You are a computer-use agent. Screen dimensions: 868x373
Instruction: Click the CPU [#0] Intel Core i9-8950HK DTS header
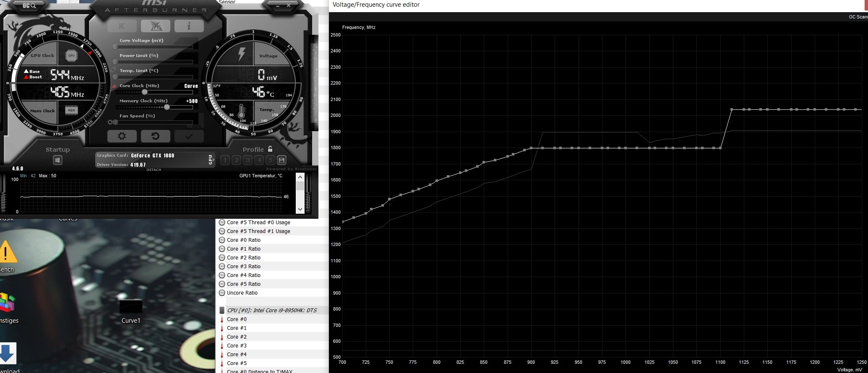click(x=272, y=311)
